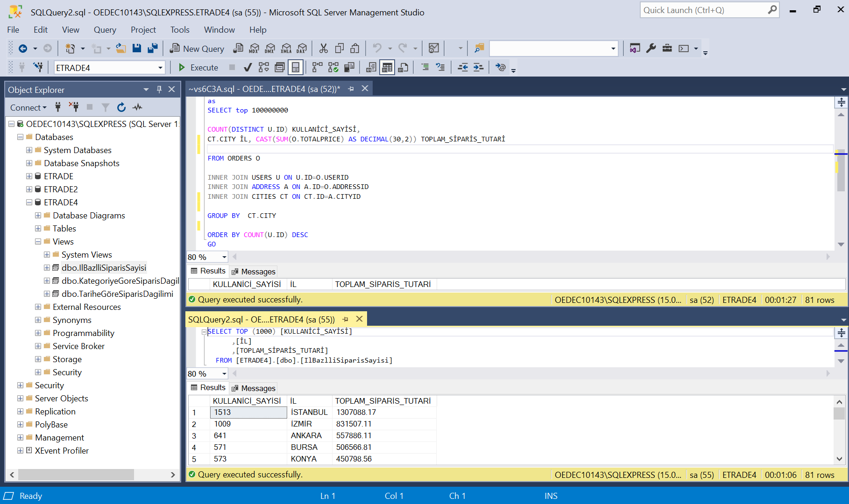Parse the query using the checkmark icon
This screenshot has width=849, height=504.
click(x=248, y=67)
